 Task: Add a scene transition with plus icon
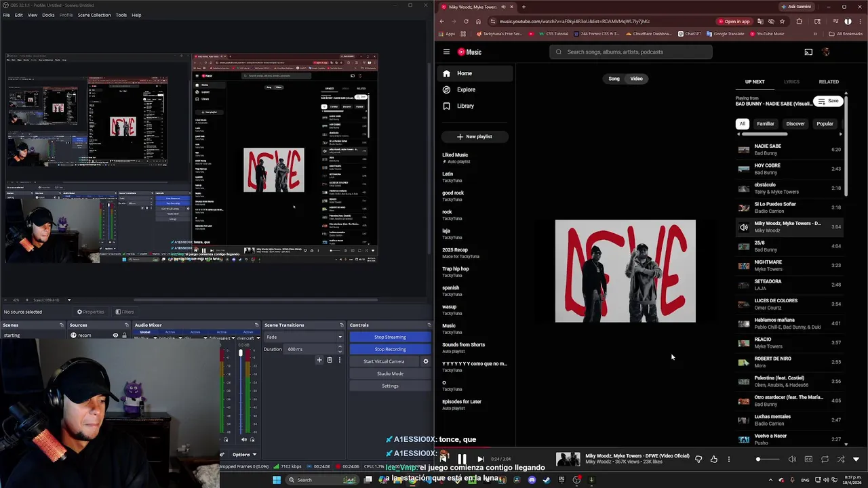tap(319, 360)
